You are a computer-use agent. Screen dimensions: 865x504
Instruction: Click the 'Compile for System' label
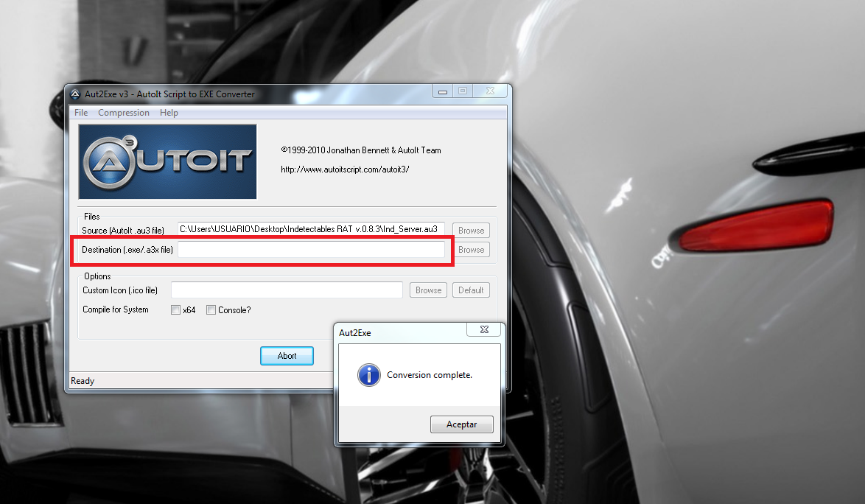click(115, 309)
